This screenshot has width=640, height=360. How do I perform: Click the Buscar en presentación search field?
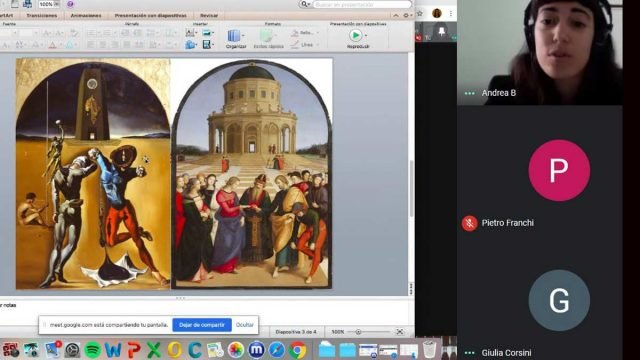362,4
